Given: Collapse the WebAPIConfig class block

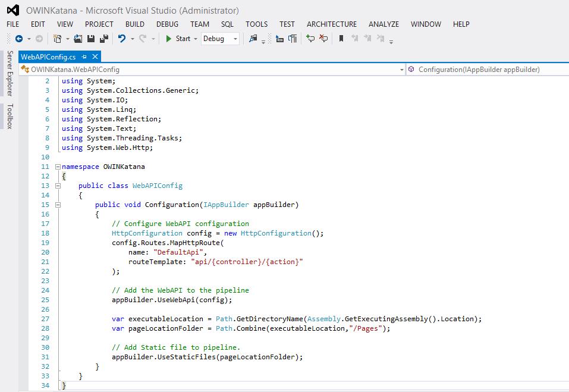Looking at the screenshot, I should pos(57,186).
